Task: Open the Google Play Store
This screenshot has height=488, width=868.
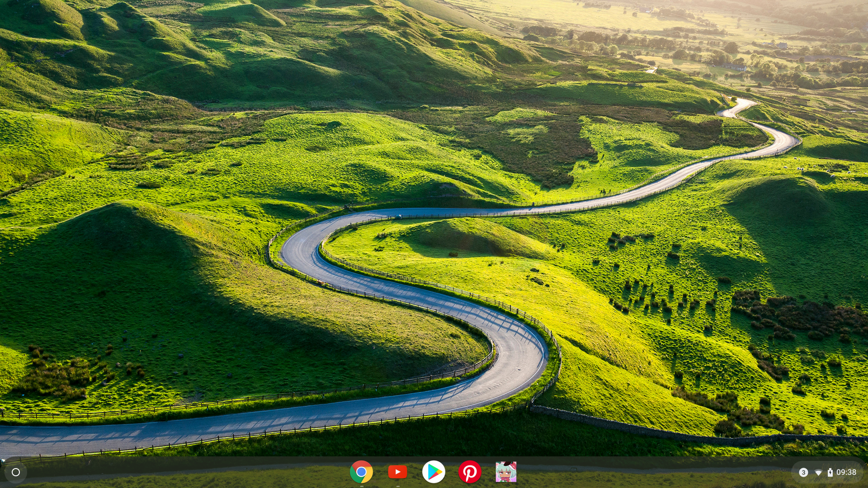Action: (434, 472)
